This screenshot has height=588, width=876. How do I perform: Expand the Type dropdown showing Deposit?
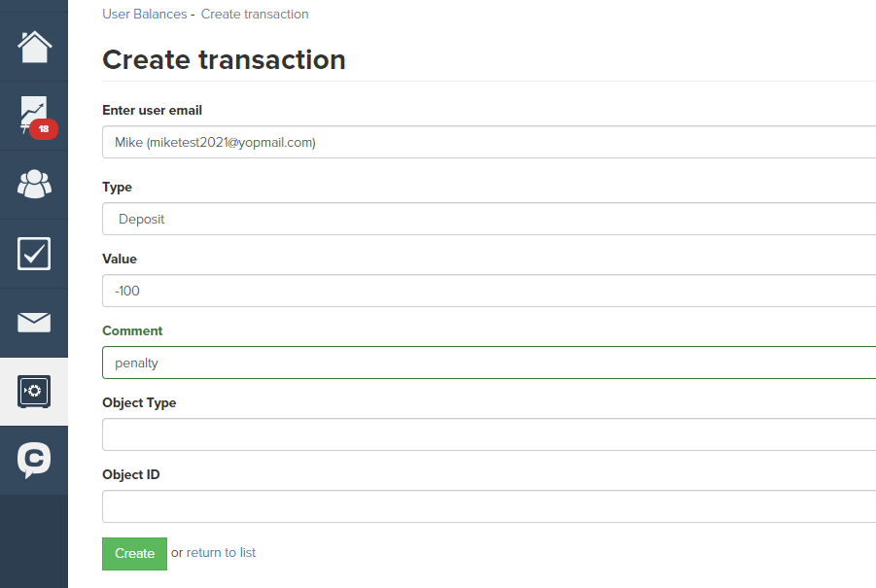coord(489,219)
